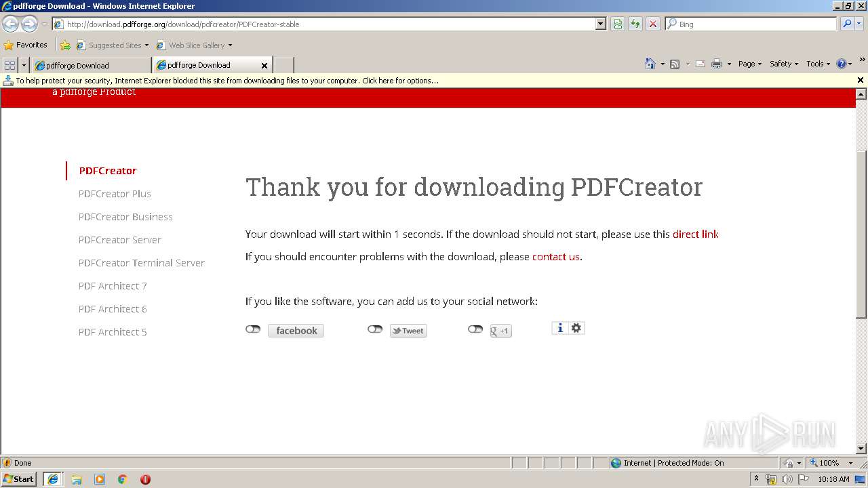The width and height of the screenshot is (868, 488).
Task: Click the browser Back arrow button
Action: [10, 24]
